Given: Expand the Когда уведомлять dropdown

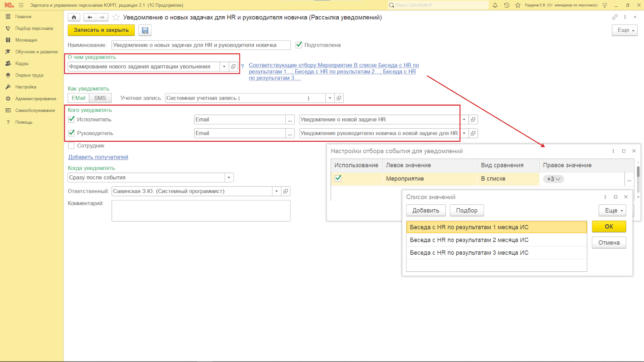Looking at the screenshot, I should [x=229, y=178].
